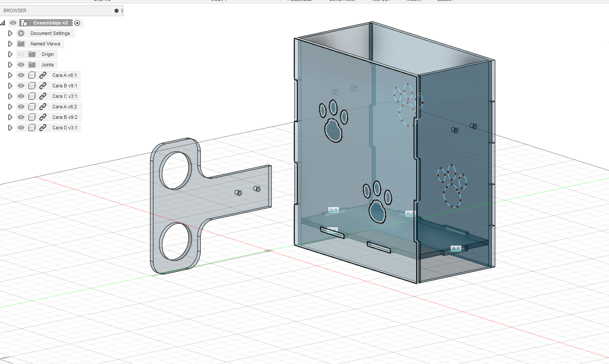The height and width of the screenshot is (364, 609).
Task: Click the chain link icon of Cara C v3:1
Action: pos(43,96)
